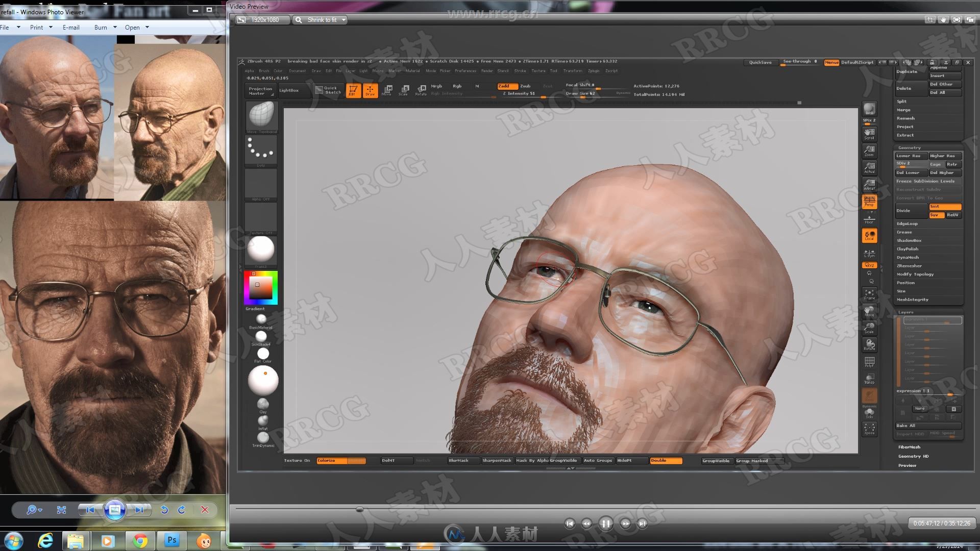The height and width of the screenshot is (551, 980).
Task: Click the Texture menu in ZBrush menu bar
Action: (x=539, y=70)
